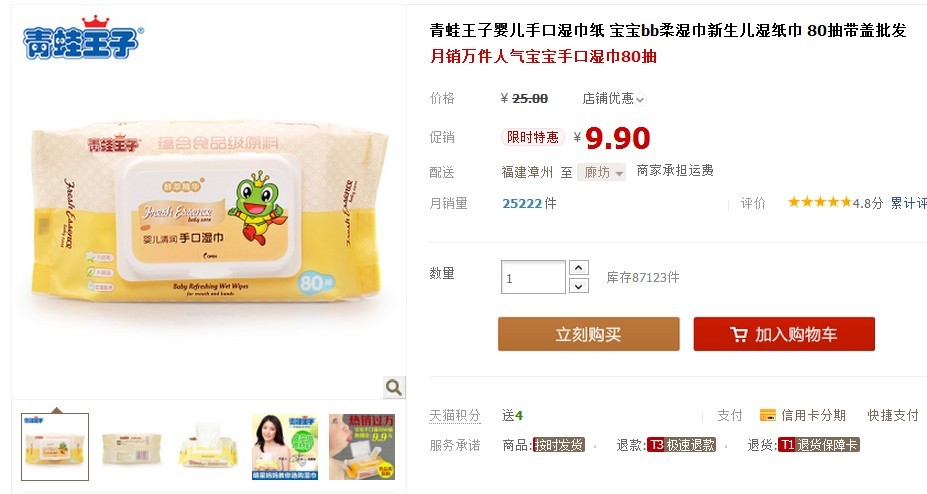Image resolution: width=927 pixels, height=494 pixels.
Task: Expand the 店铺优惠 dropdown
Action: tap(614, 99)
